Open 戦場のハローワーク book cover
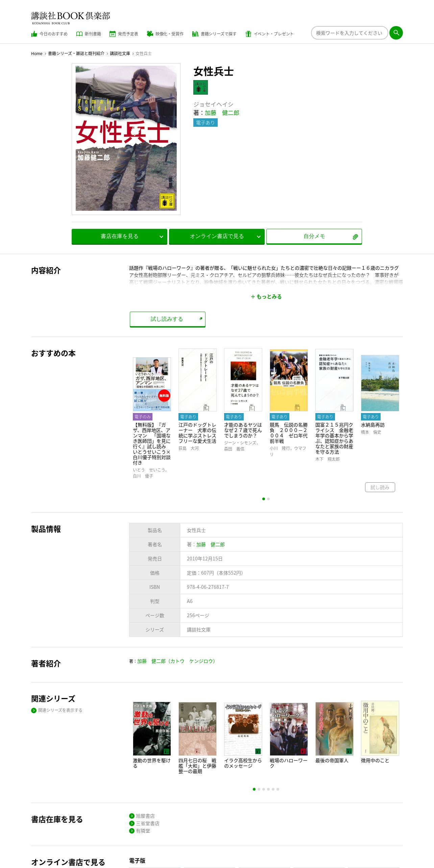This screenshot has height=868, width=434. (289, 728)
